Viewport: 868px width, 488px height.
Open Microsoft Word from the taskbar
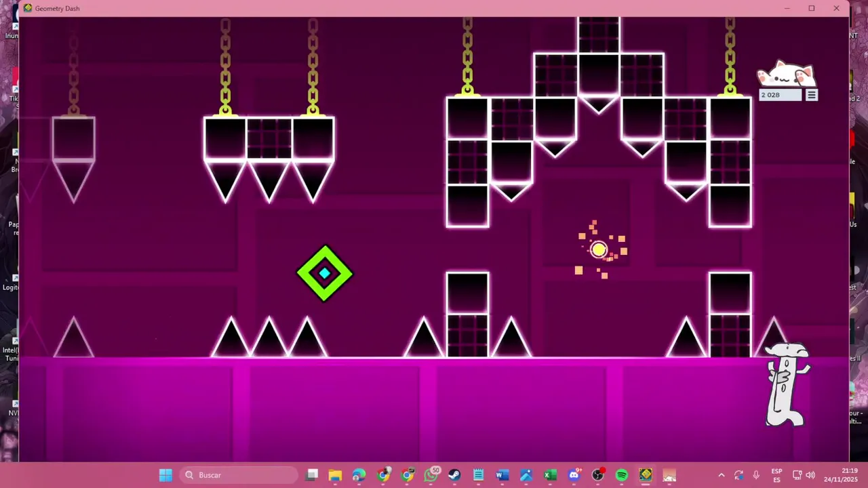point(502,475)
